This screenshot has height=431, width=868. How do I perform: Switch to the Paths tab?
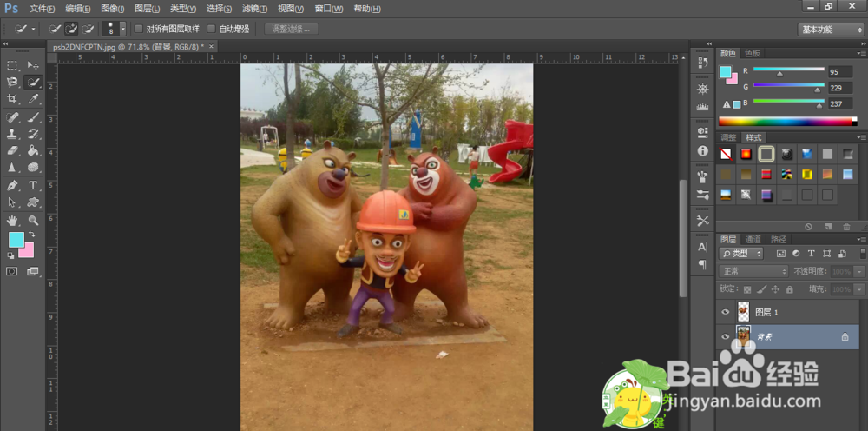click(x=779, y=239)
